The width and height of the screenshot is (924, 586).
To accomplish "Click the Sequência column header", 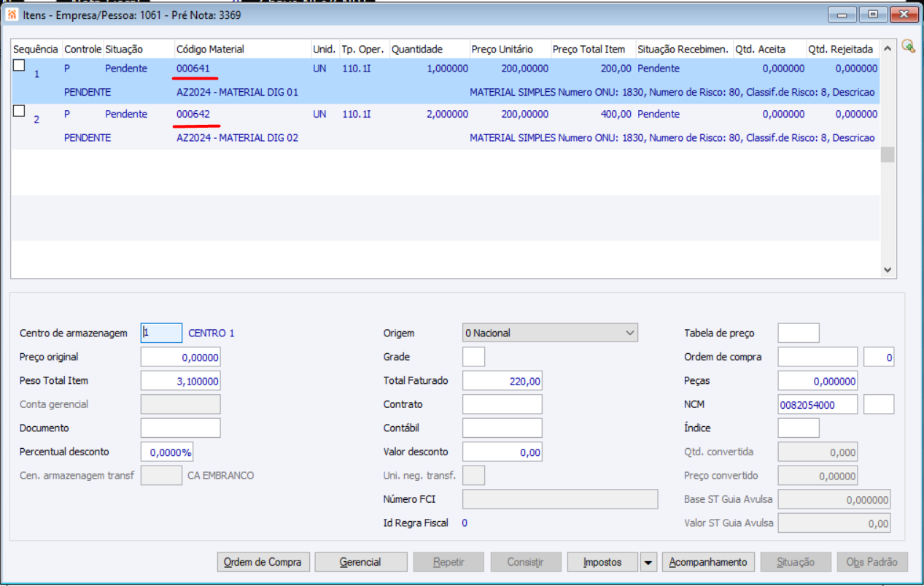I will coord(36,49).
